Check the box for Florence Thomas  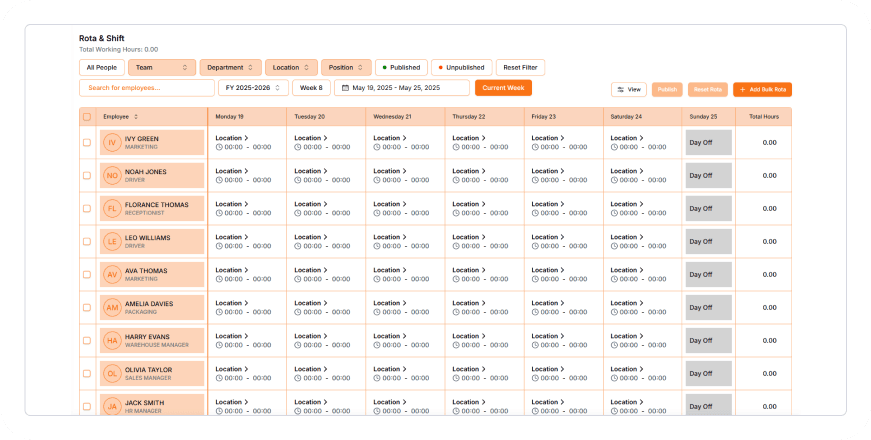(87, 209)
